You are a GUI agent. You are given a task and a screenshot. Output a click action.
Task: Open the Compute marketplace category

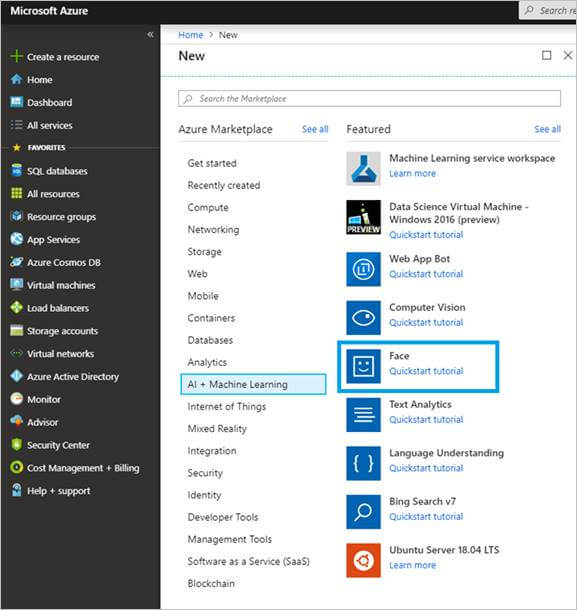click(x=208, y=207)
